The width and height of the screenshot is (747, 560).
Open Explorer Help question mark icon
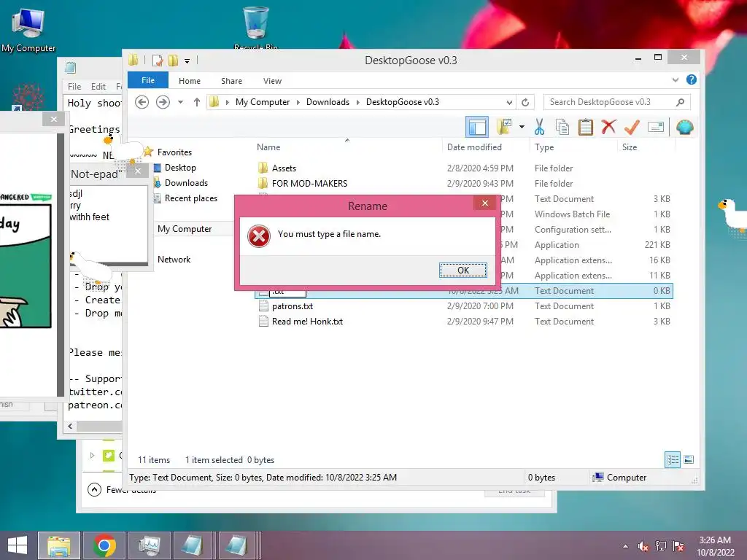(692, 79)
